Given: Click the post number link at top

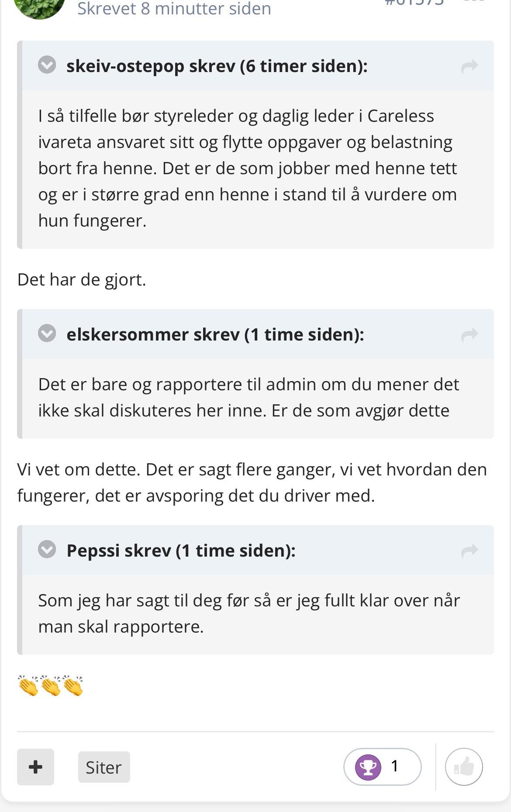Looking at the screenshot, I should (x=414, y=3).
